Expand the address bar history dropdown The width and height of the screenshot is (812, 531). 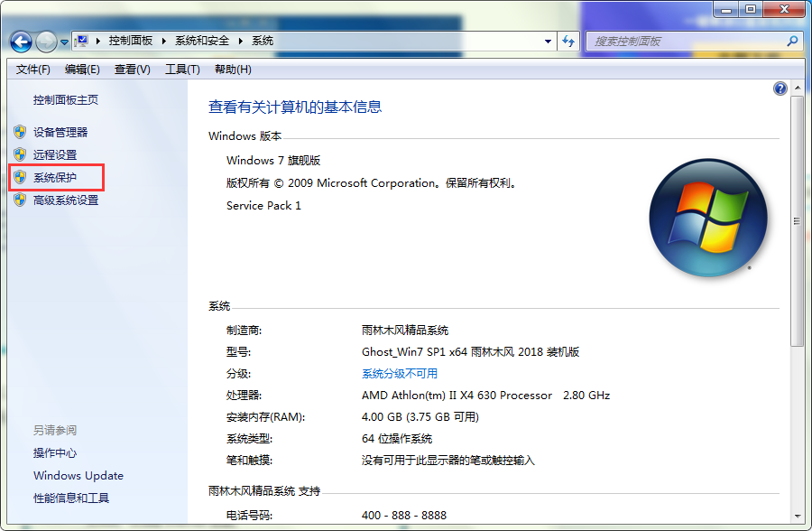[x=548, y=41]
